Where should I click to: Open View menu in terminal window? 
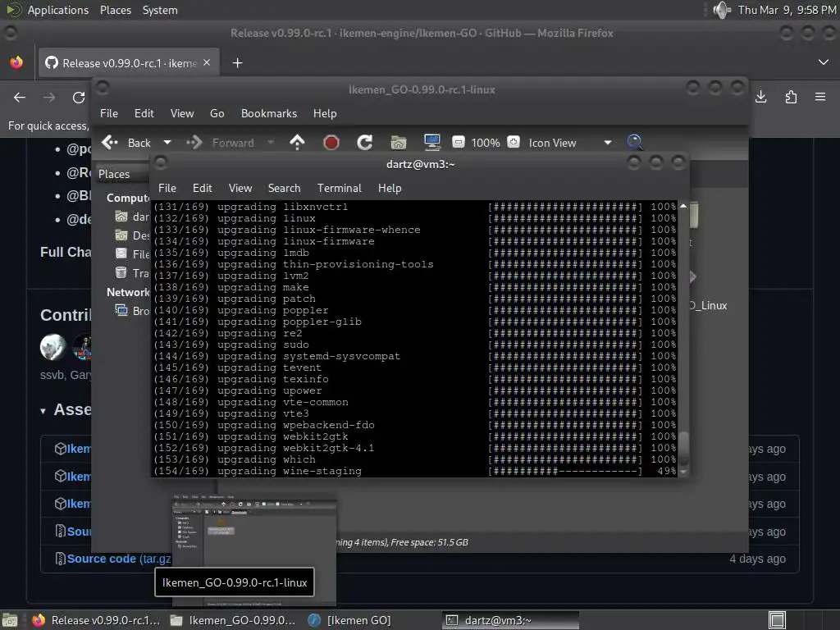240,188
